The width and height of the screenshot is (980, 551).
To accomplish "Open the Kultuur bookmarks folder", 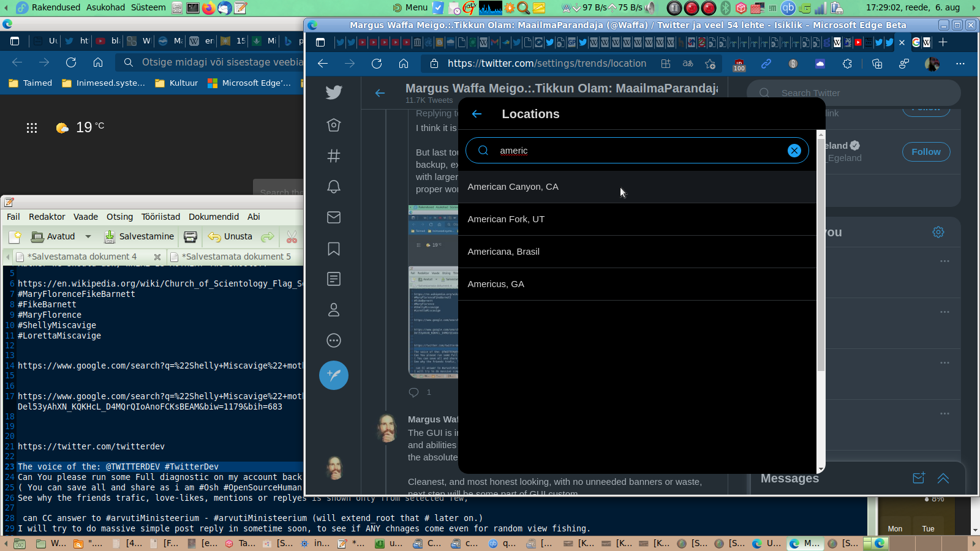I will click(x=176, y=83).
